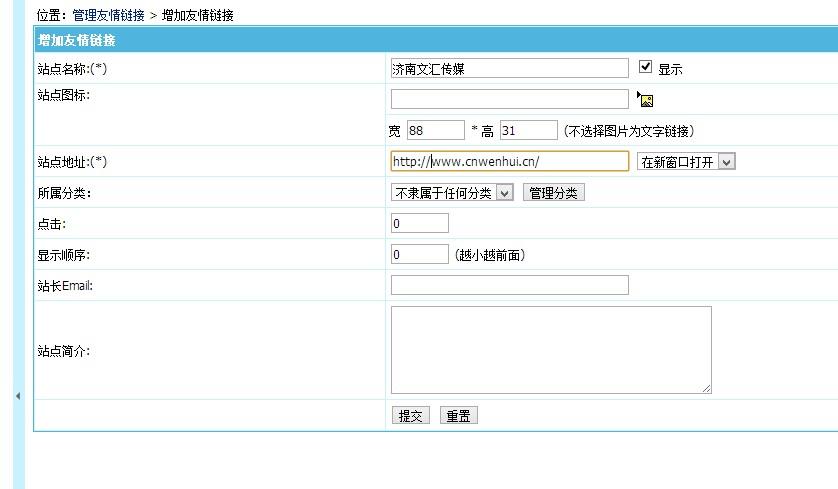Click the 站点地址 URL input field
The height and width of the screenshot is (489, 838).
coord(509,161)
